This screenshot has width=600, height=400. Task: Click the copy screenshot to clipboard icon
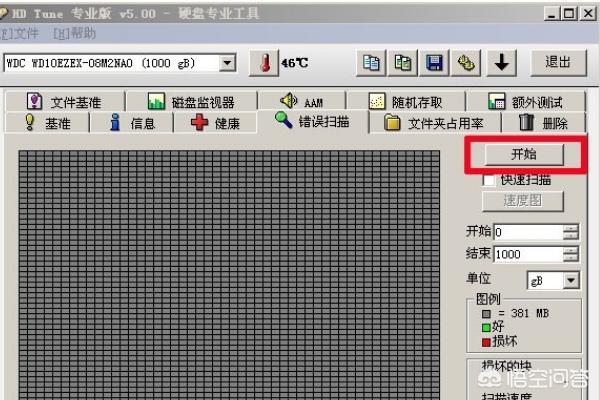coord(403,63)
